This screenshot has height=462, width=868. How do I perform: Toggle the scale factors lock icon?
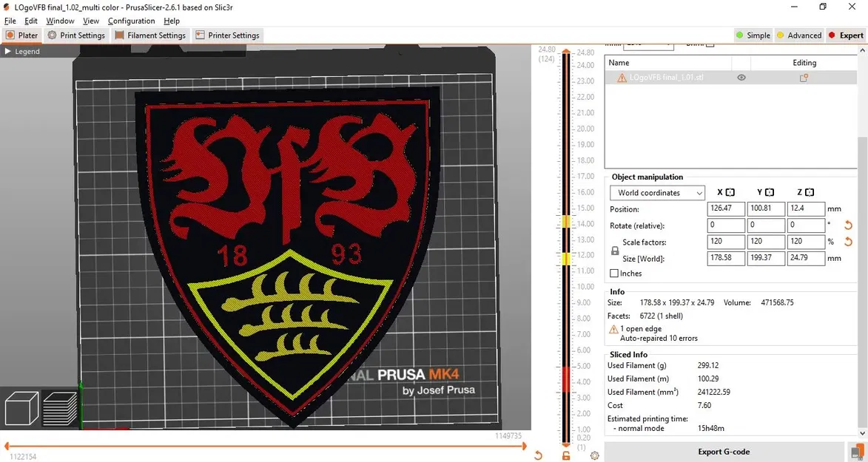614,251
